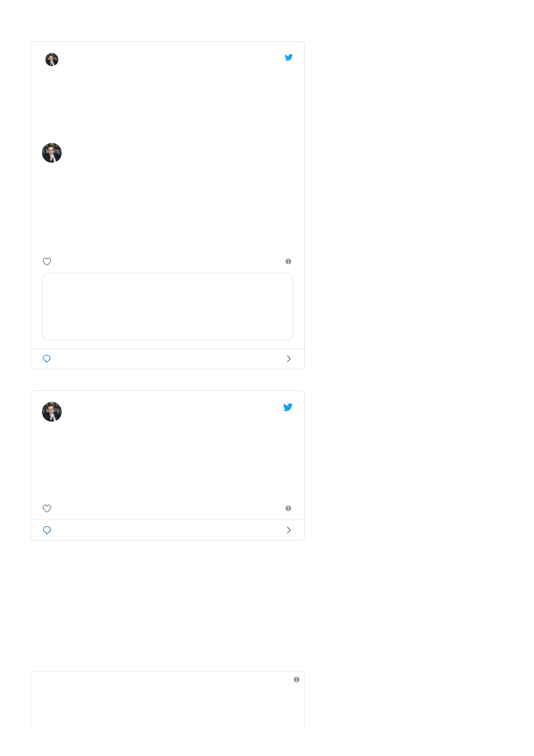Click the reply bubble icon under the first tweet
The width and height of the screenshot is (534, 756).
[47, 359]
